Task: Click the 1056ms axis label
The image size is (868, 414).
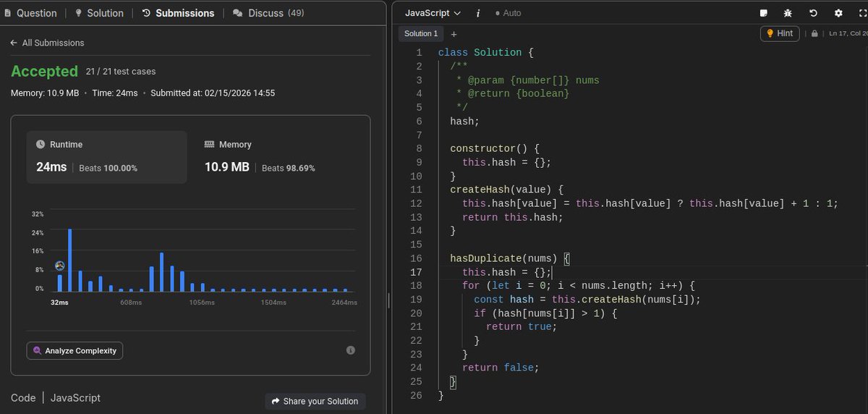Action: [x=202, y=303]
